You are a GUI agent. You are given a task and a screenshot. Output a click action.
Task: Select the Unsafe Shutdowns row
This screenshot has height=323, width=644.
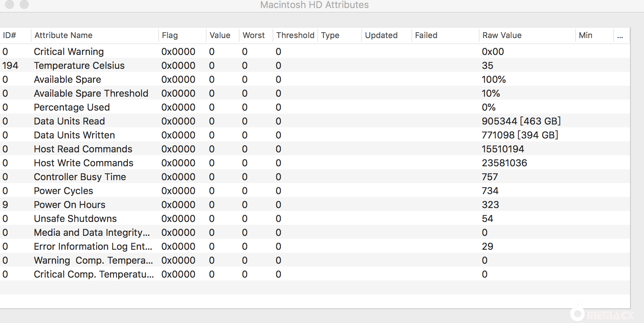(x=315, y=219)
